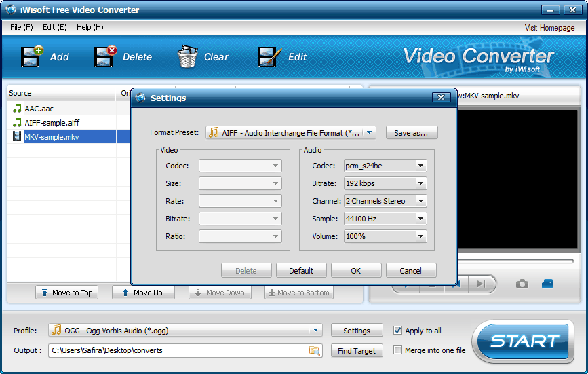Open the Video Ratio dropdown
This screenshot has width=588, height=374.
[240, 236]
